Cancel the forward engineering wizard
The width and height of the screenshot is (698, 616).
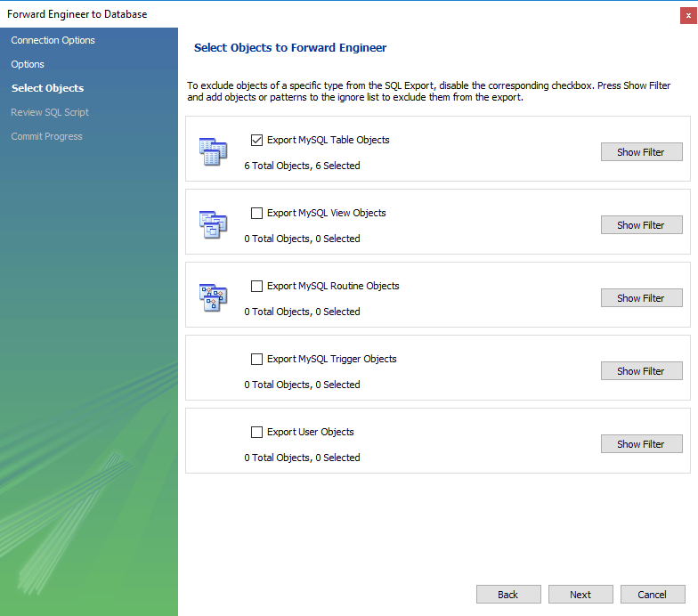(652, 595)
